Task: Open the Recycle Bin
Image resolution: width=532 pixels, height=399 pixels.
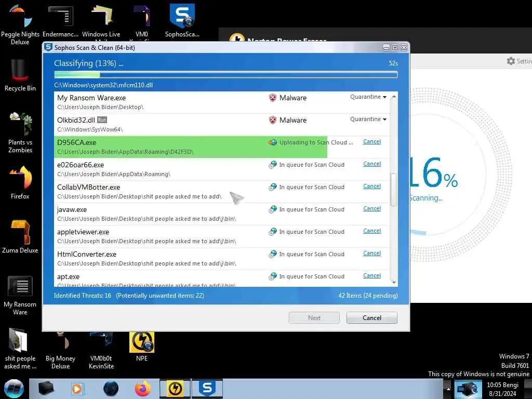Action: tap(20, 75)
